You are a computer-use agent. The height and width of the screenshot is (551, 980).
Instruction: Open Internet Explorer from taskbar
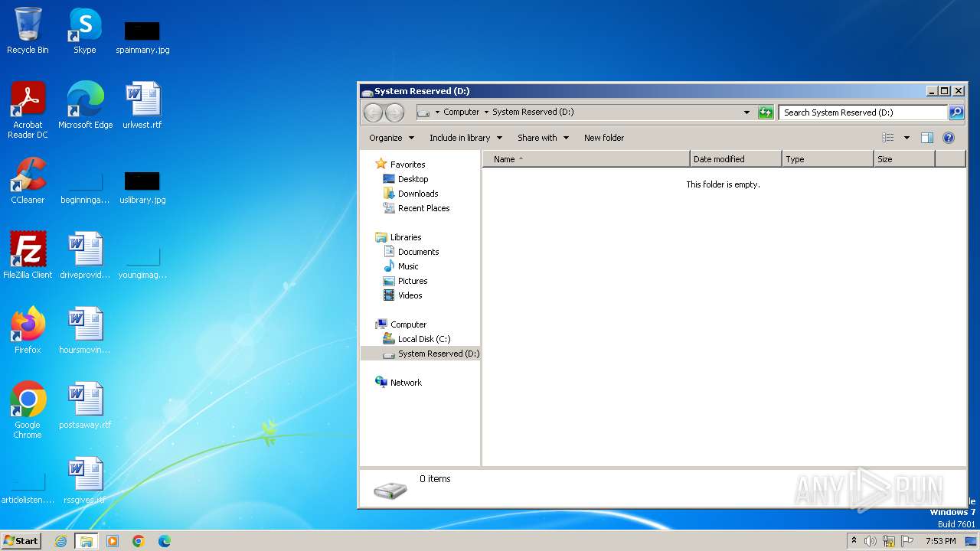tap(60, 541)
